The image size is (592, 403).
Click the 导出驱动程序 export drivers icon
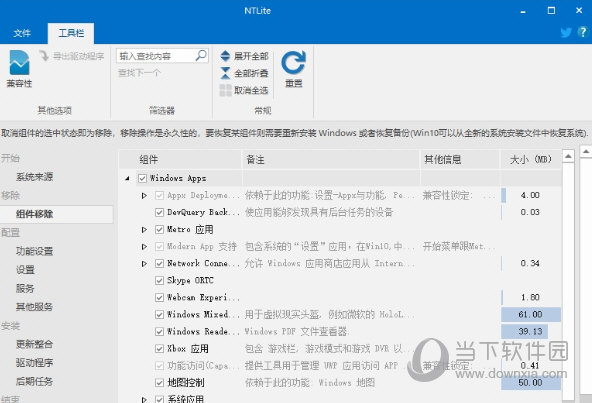point(44,56)
